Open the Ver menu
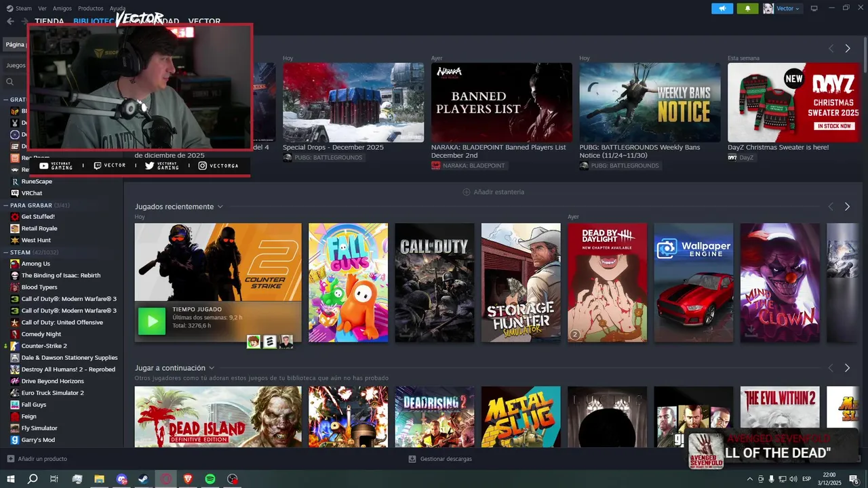868x488 pixels. click(42, 8)
